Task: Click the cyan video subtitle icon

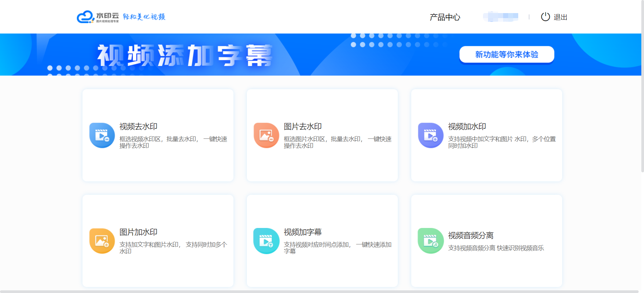Action: click(266, 241)
